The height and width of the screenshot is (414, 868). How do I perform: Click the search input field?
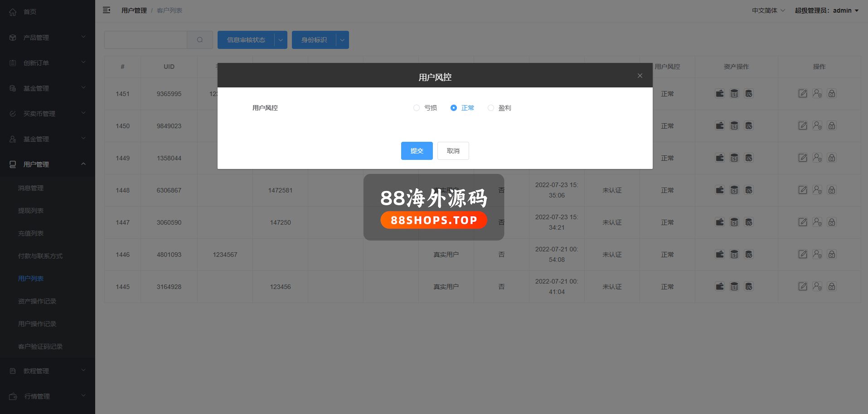pos(145,40)
